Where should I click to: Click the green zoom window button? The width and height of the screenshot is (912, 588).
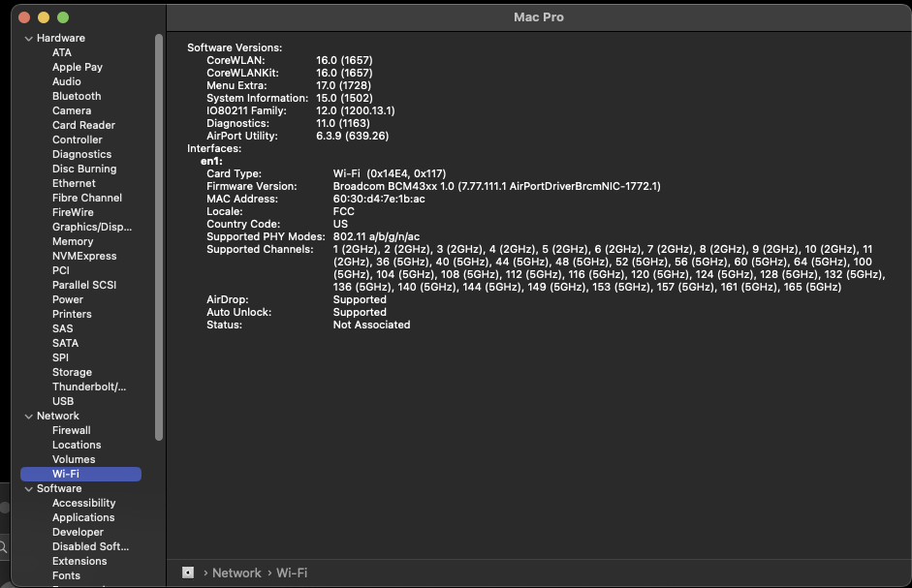(x=63, y=17)
